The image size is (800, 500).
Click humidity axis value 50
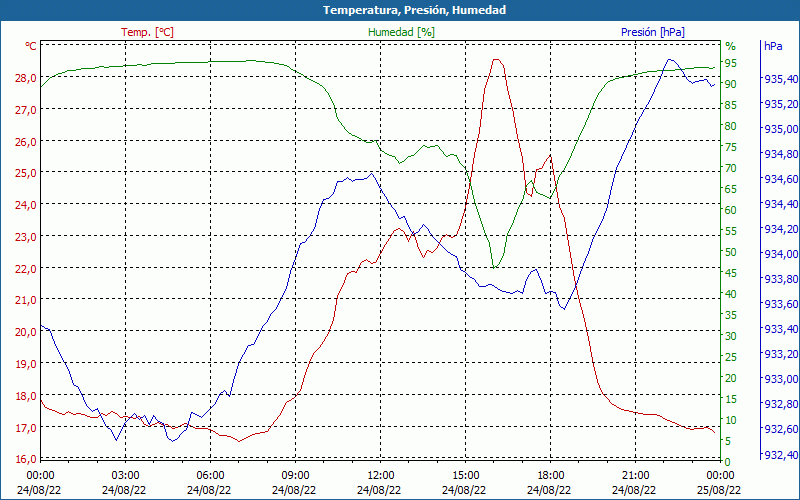(731, 252)
